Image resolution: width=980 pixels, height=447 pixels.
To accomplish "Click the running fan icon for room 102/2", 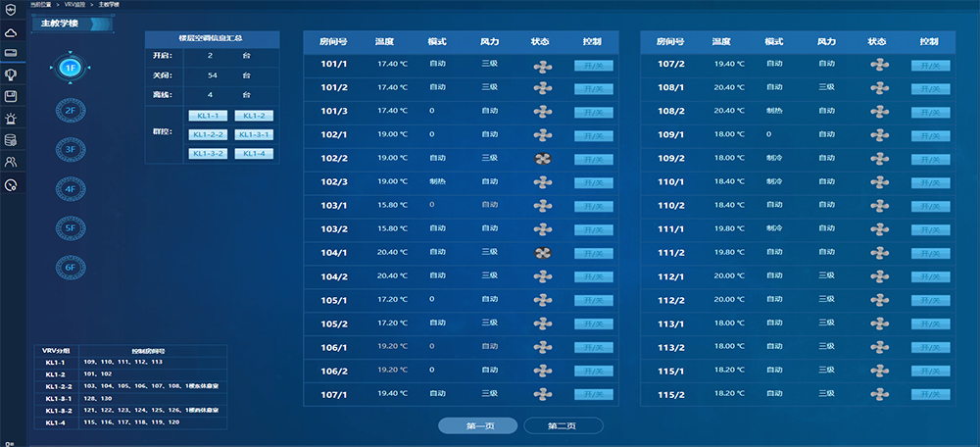I will coord(542,158).
